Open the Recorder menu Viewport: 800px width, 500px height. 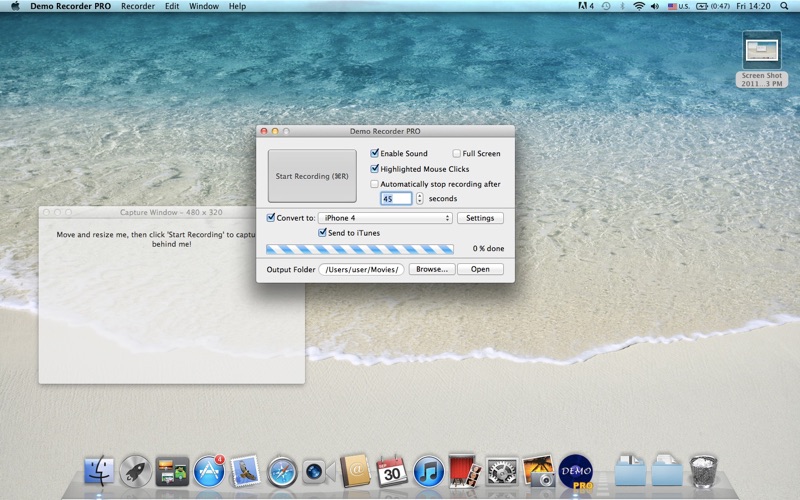coord(138,6)
